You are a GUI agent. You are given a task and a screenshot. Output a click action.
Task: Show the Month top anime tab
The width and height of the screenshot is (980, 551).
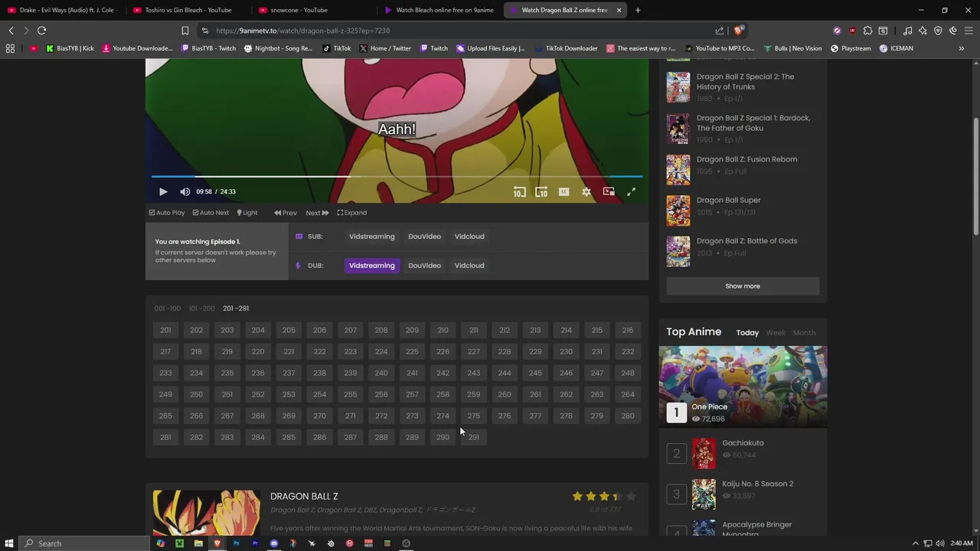(x=804, y=333)
